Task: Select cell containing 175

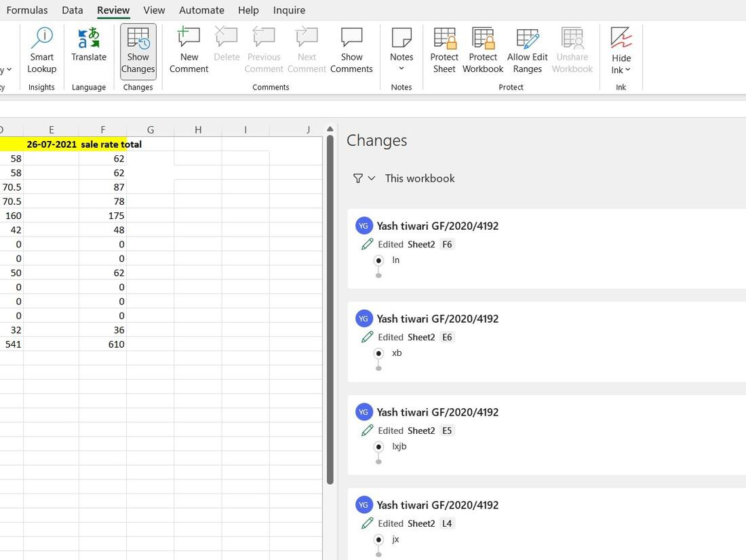Action: click(x=103, y=216)
